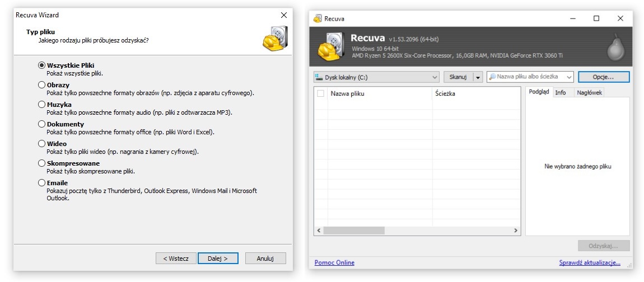Open the Opcje... settings
This screenshot has width=644, height=282.
[603, 77]
